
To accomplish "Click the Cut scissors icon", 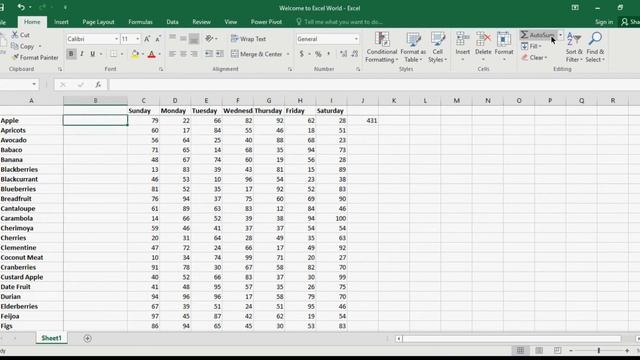I will 15,35.
